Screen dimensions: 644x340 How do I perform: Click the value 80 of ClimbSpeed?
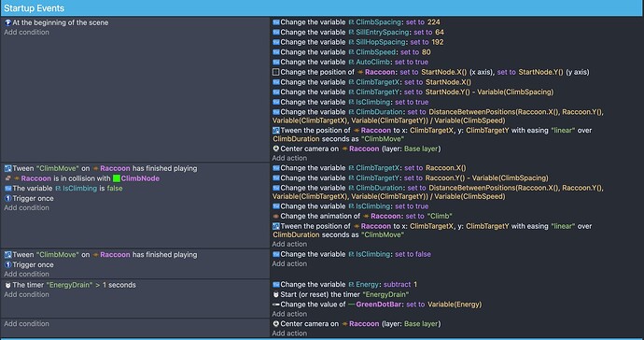tap(426, 52)
